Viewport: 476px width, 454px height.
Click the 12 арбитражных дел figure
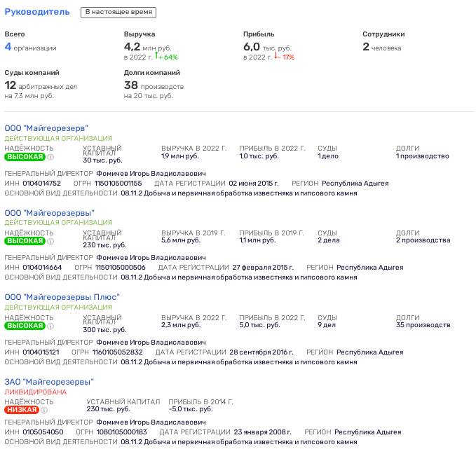pyautogui.click(x=41, y=85)
